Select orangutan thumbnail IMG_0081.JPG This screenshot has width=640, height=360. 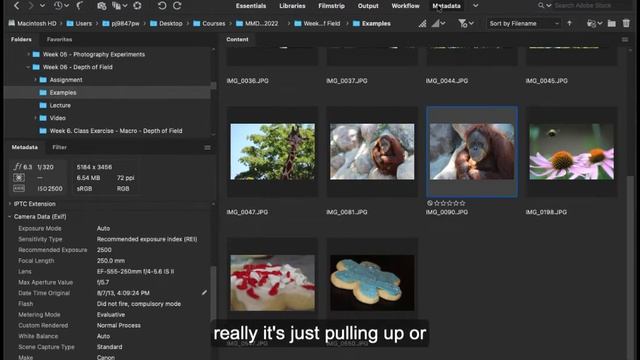pyautogui.click(x=372, y=152)
